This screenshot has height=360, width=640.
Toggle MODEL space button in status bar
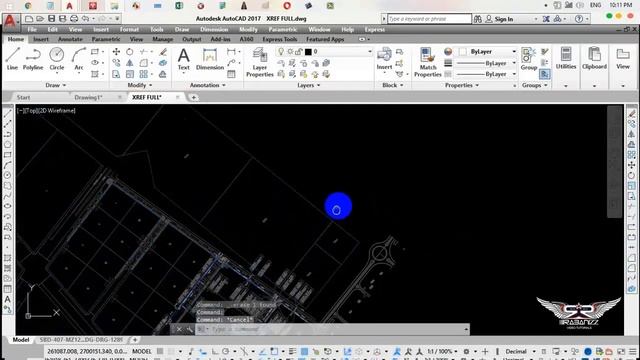[x=142, y=351]
